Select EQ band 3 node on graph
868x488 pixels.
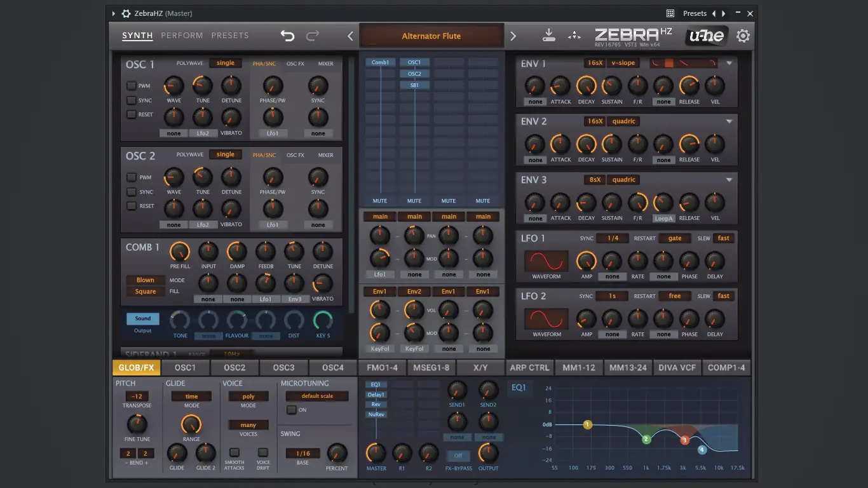click(684, 440)
